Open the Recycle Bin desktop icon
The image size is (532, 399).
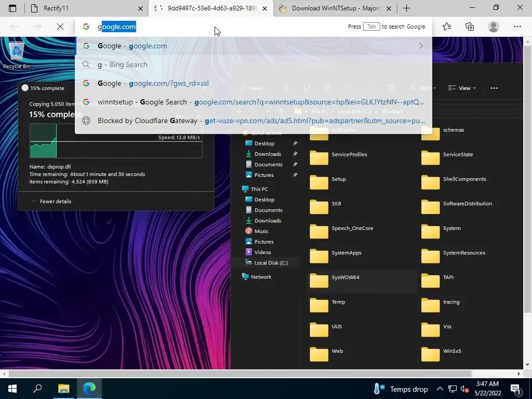(17, 56)
